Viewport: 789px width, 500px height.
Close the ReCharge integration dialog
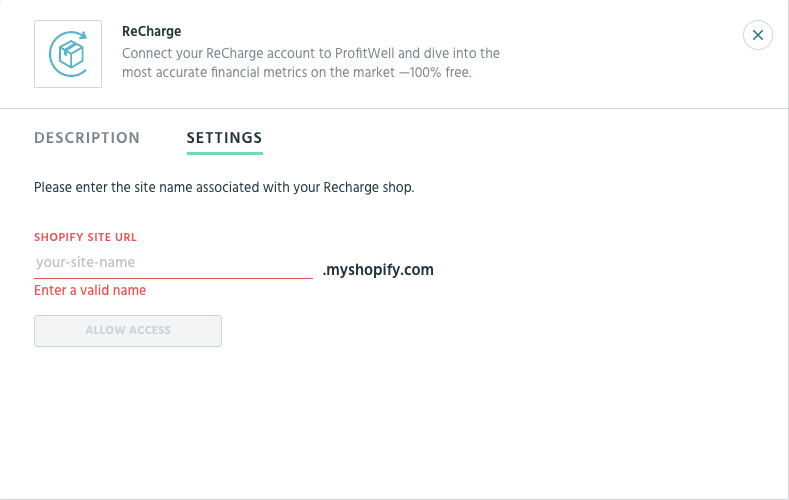757,35
